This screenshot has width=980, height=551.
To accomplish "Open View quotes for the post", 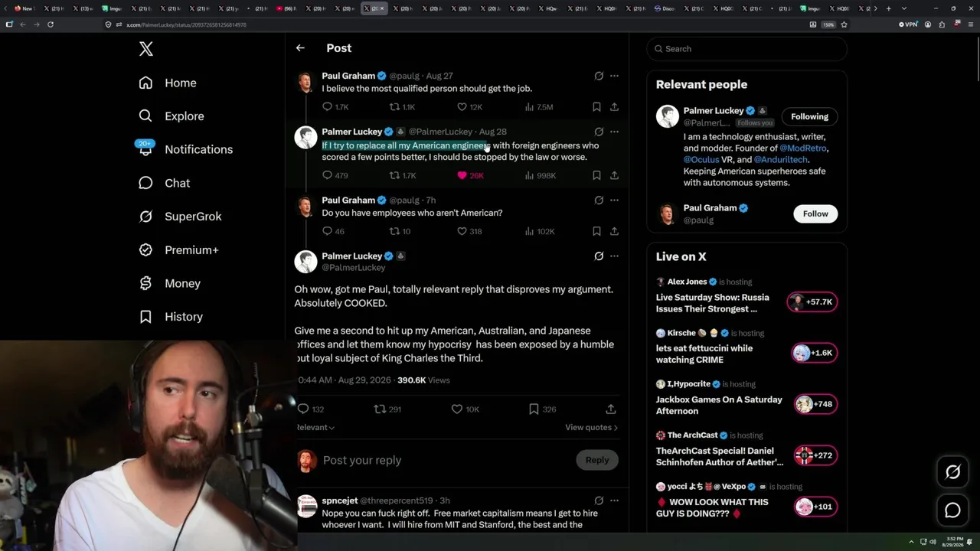I will 591,427.
